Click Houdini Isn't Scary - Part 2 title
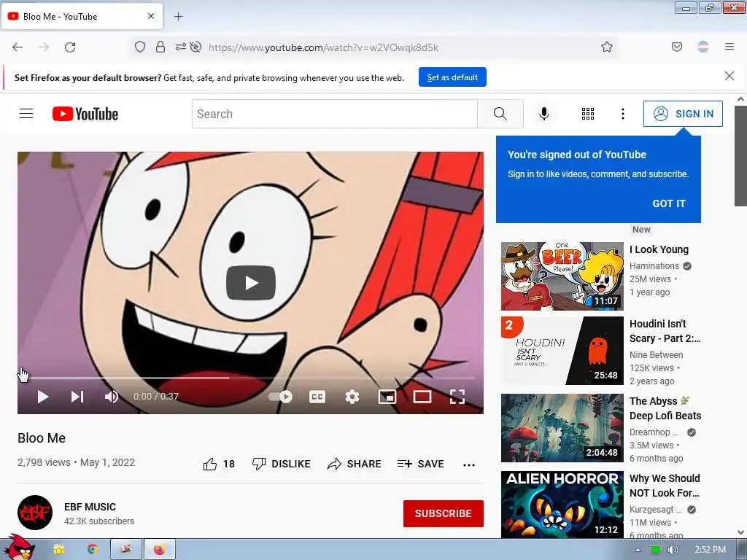The height and width of the screenshot is (560, 747). pos(665,331)
